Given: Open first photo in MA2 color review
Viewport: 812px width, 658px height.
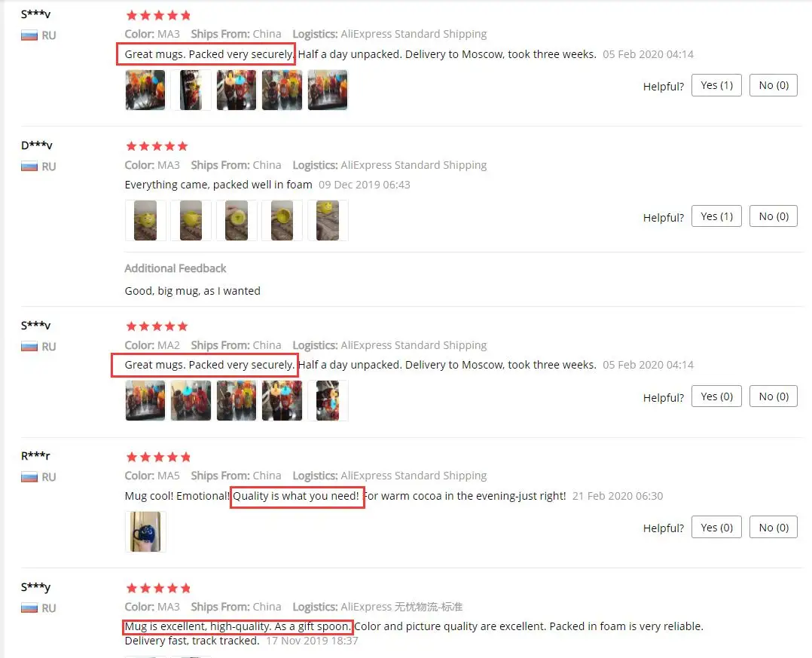Looking at the screenshot, I should coord(145,400).
